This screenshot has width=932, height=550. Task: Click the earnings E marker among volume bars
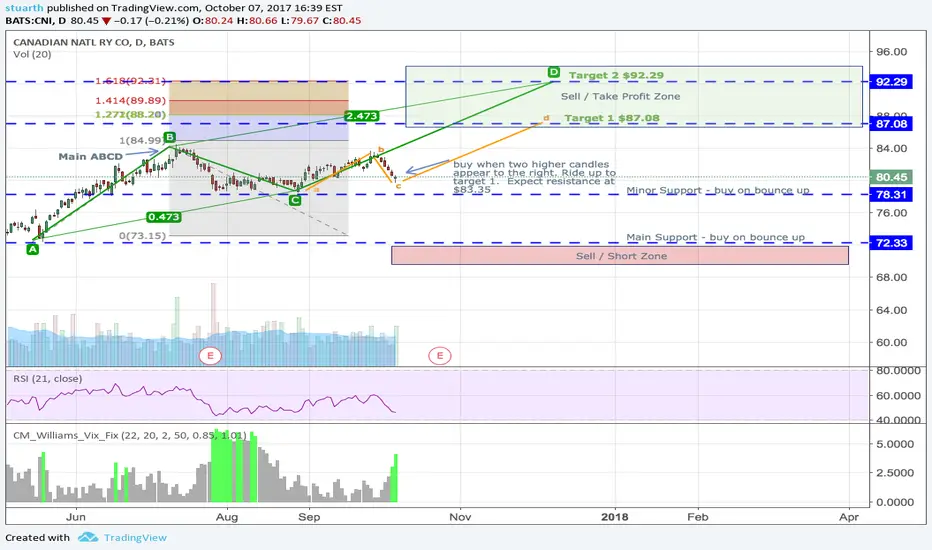(x=210, y=356)
